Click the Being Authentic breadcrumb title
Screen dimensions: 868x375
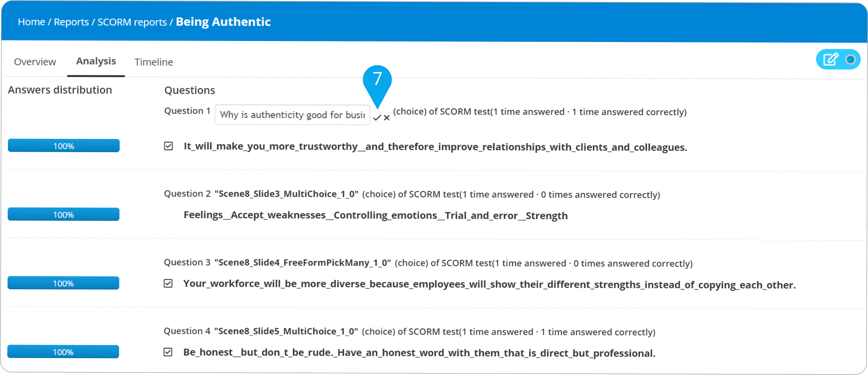click(x=223, y=22)
